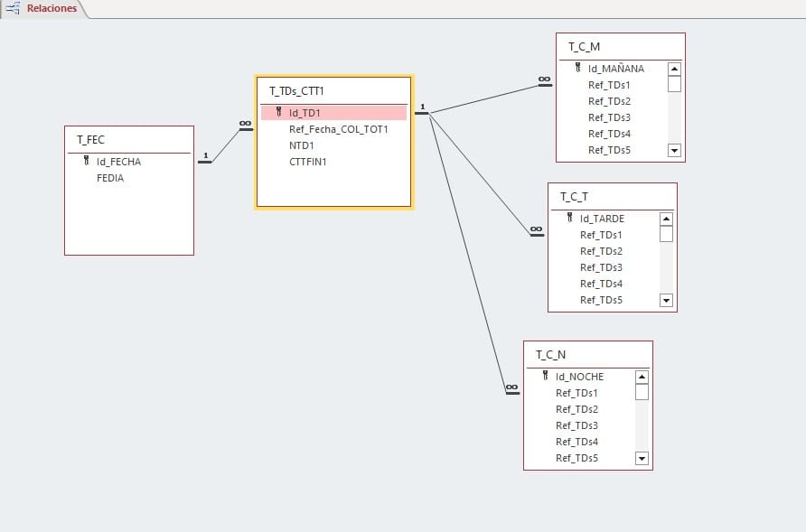The height and width of the screenshot is (532, 806).
Task: Select the CTTFIN1 field
Action: point(307,162)
